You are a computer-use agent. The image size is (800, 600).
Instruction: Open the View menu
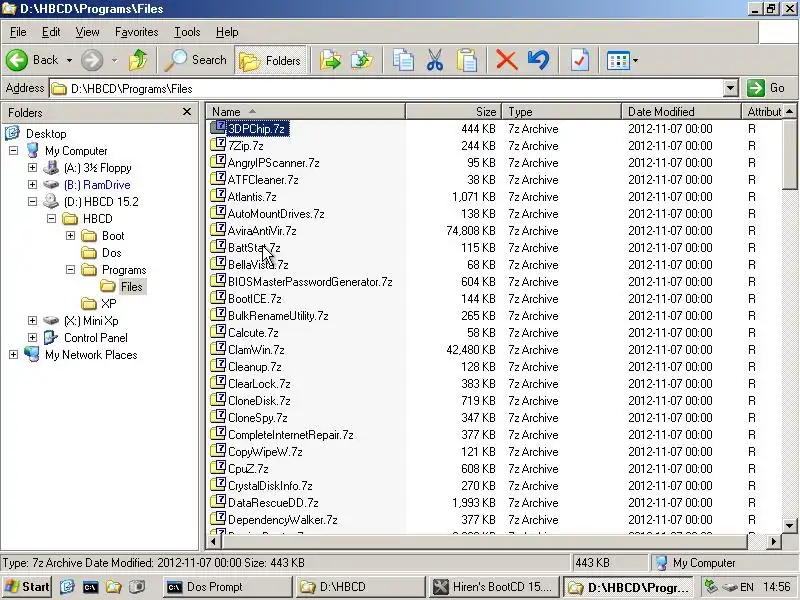pos(87,32)
